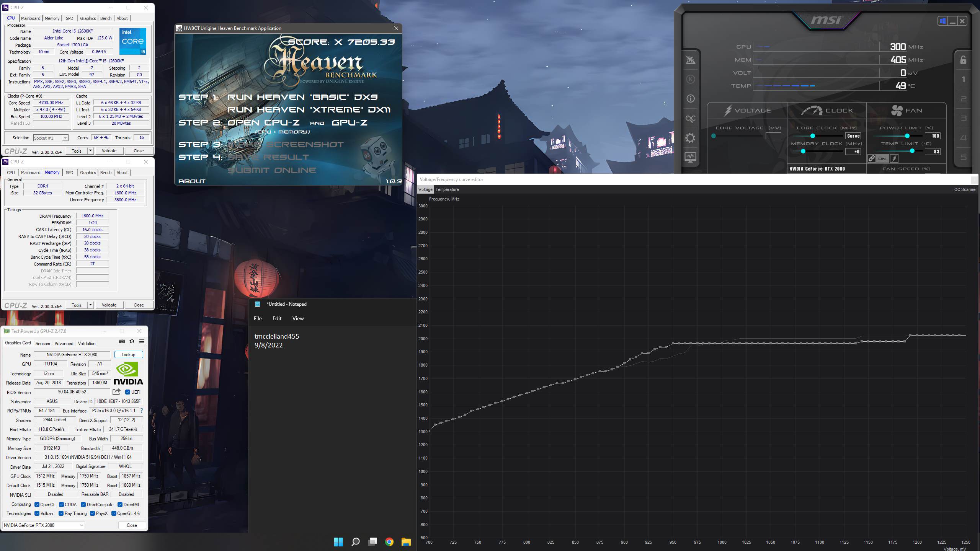980x551 pixels.
Task: Click Run Heaven Basic DX9
Action: [x=302, y=97]
